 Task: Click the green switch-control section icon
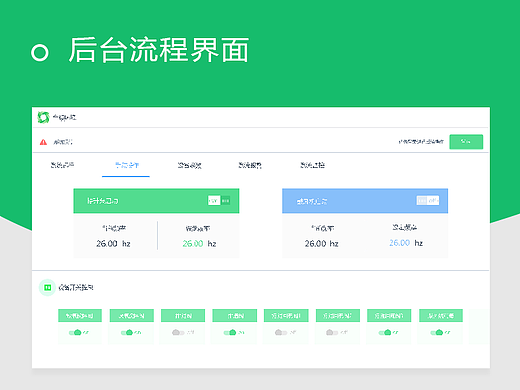click(x=47, y=287)
